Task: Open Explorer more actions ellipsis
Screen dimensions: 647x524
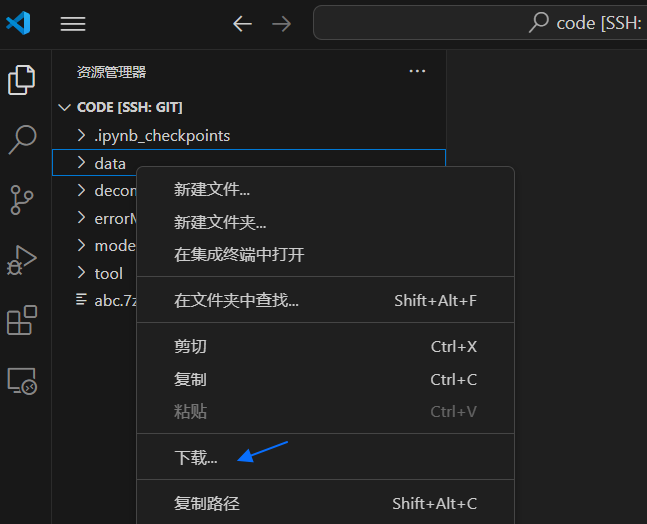Action: [x=417, y=72]
